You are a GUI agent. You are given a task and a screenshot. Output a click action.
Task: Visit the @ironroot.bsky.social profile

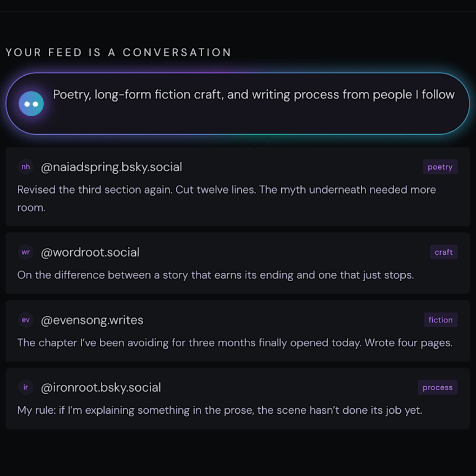pyautogui.click(x=100, y=387)
